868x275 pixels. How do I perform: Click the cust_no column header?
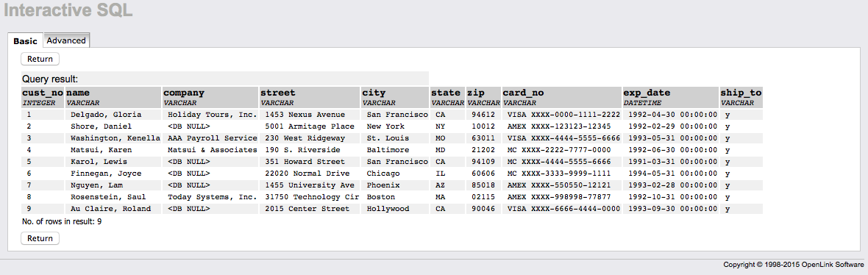coord(43,93)
